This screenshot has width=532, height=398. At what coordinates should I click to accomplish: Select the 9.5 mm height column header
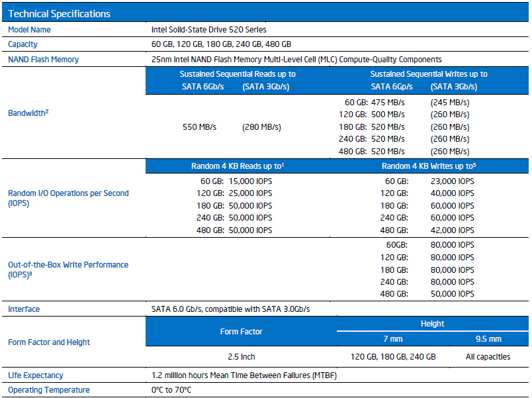click(x=488, y=339)
